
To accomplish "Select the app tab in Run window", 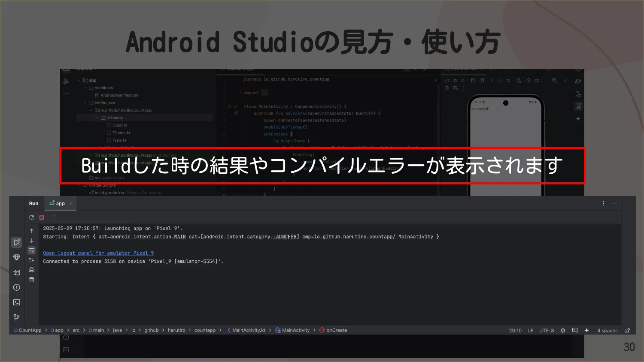I will (x=60, y=203).
